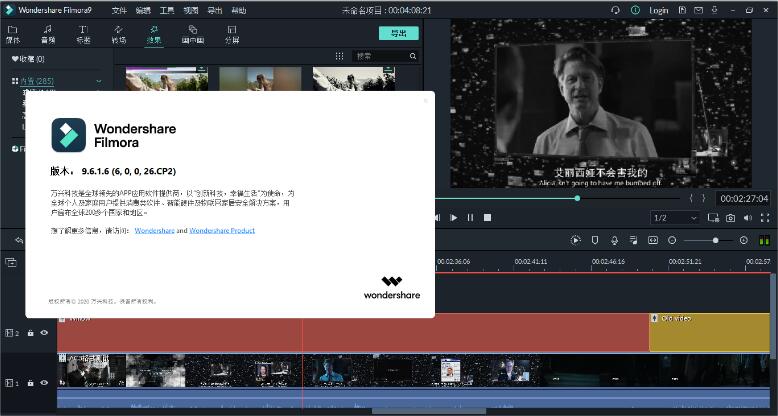
Task: Click the preview volume speaker icon
Action: 748,217
